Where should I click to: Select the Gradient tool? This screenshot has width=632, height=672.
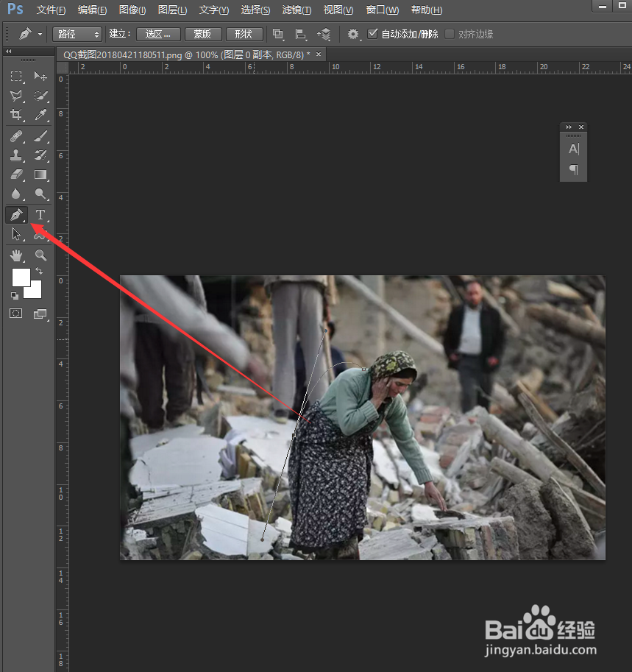click(41, 175)
